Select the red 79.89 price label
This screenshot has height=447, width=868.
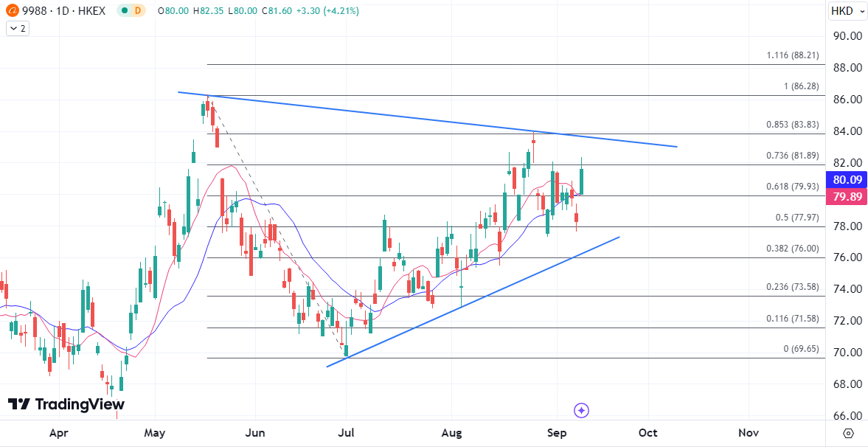(x=843, y=196)
